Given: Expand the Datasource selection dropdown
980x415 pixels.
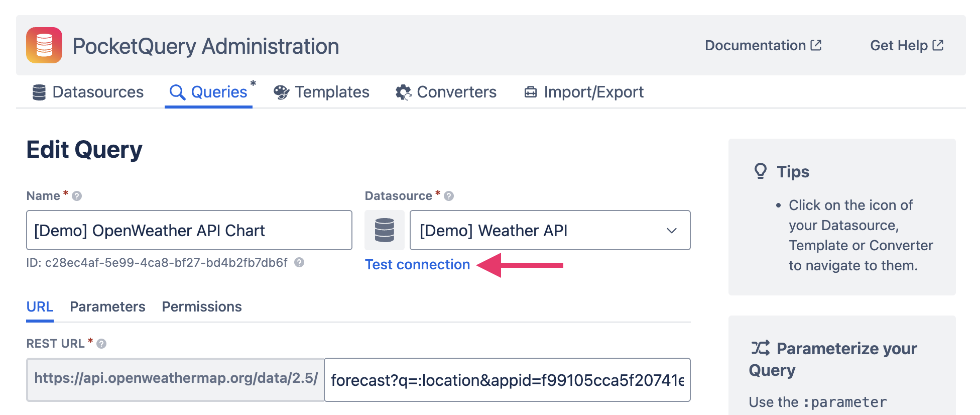Looking at the screenshot, I should [671, 231].
